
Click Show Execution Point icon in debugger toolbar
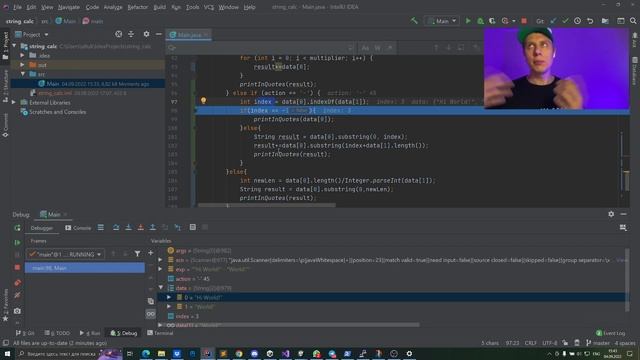pos(101,227)
